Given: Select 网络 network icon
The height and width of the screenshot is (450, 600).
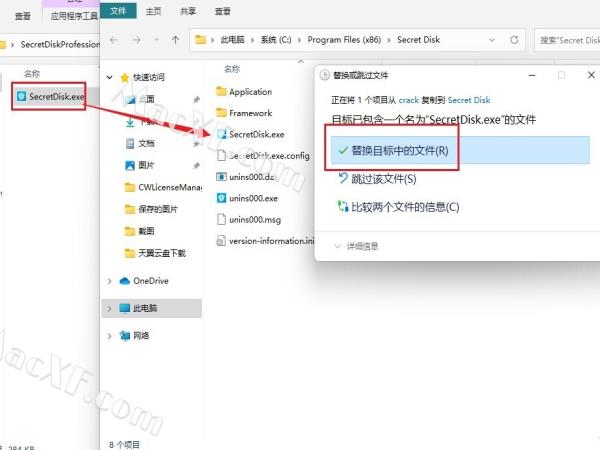Looking at the screenshot, I should (125, 336).
